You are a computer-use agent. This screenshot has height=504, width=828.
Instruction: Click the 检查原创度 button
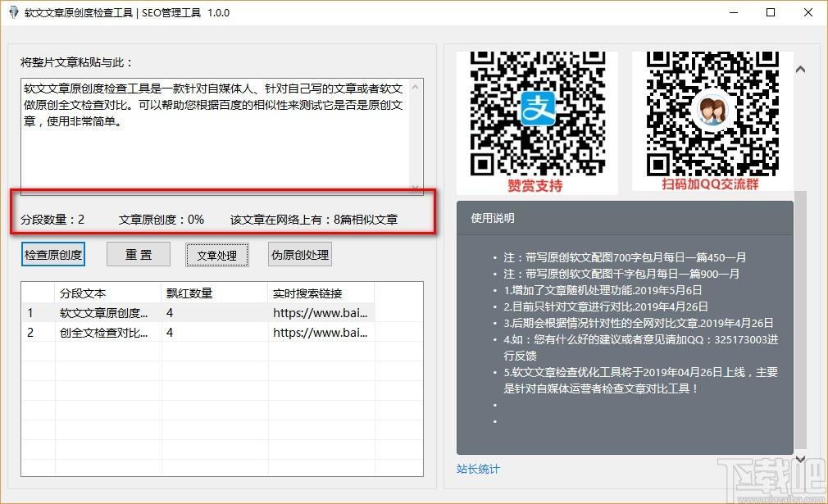53,255
